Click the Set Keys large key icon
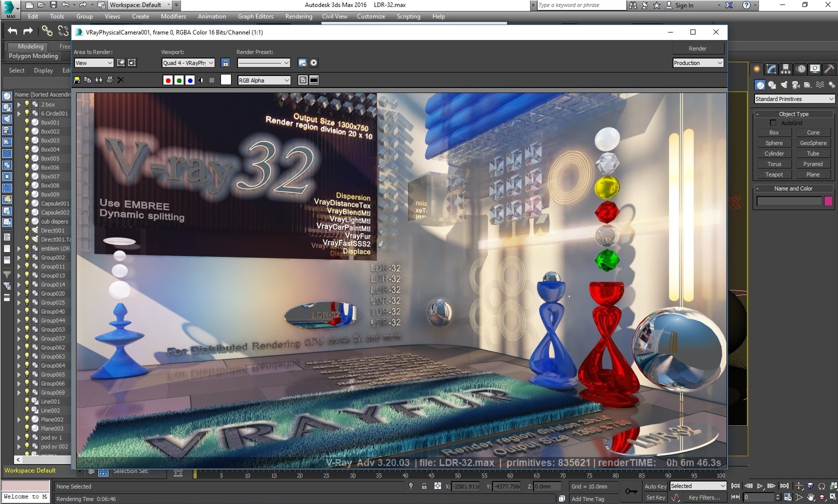This screenshot has width=838, height=504. click(631, 491)
